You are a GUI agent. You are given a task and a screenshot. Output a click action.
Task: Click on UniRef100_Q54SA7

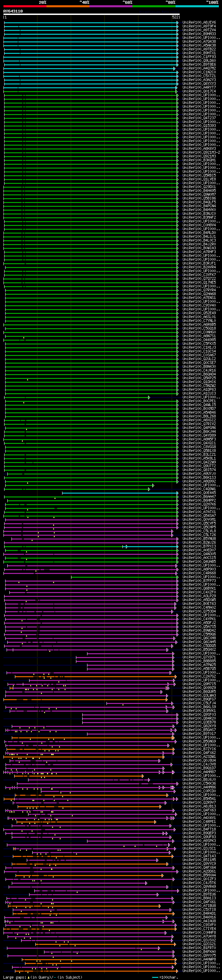point(199,516)
